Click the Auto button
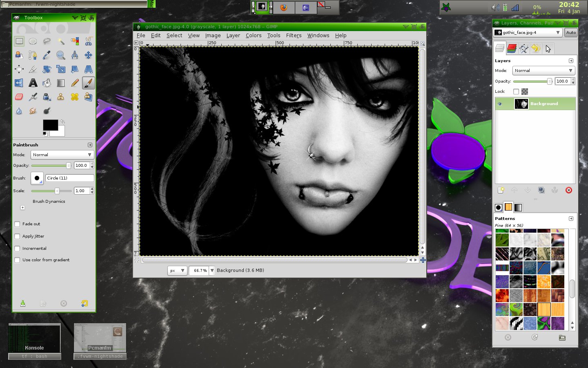The width and height of the screenshot is (588, 368). pyautogui.click(x=571, y=33)
